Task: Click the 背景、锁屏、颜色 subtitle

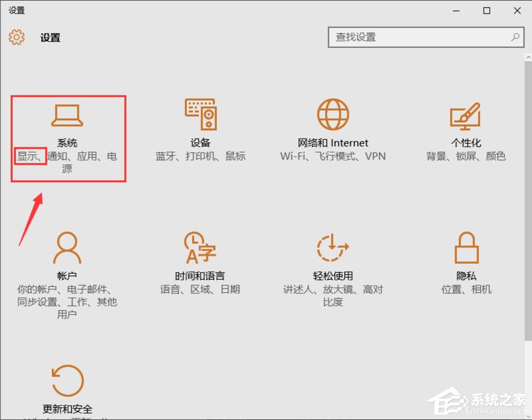Action: (x=465, y=156)
